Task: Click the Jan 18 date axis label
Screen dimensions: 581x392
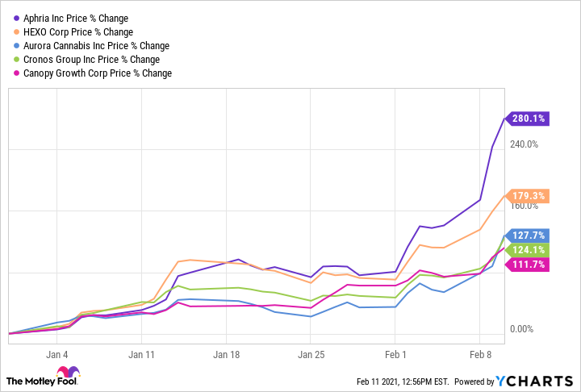Action: point(227,355)
